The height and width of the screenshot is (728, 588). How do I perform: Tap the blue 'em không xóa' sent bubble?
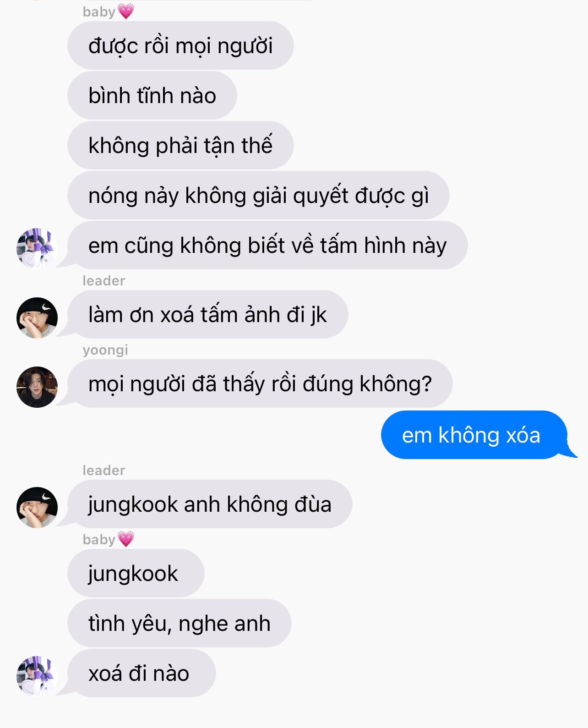474,435
